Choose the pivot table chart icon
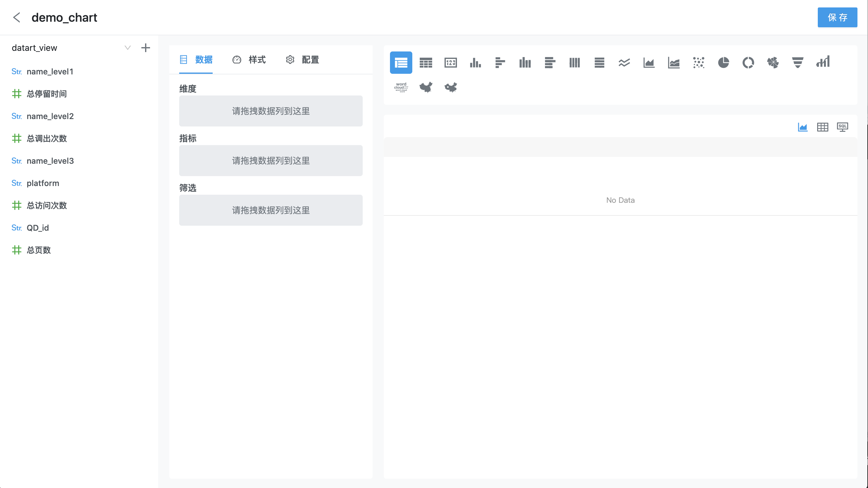 pos(426,62)
